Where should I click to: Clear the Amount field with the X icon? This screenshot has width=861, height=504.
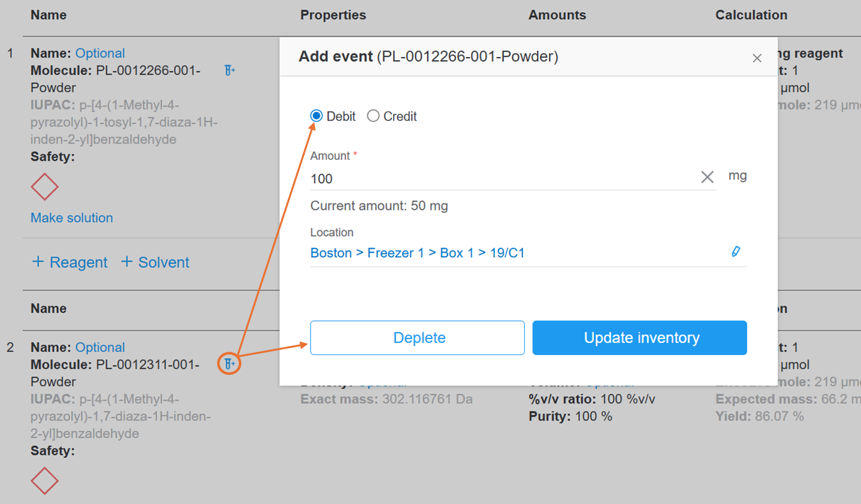[x=707, y=177]
